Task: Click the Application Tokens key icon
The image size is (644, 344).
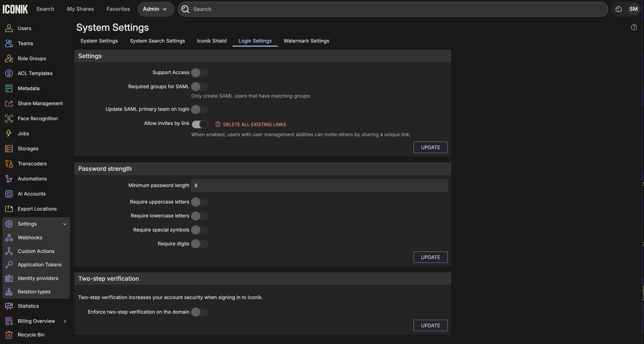Action: [x=9, y=265]
